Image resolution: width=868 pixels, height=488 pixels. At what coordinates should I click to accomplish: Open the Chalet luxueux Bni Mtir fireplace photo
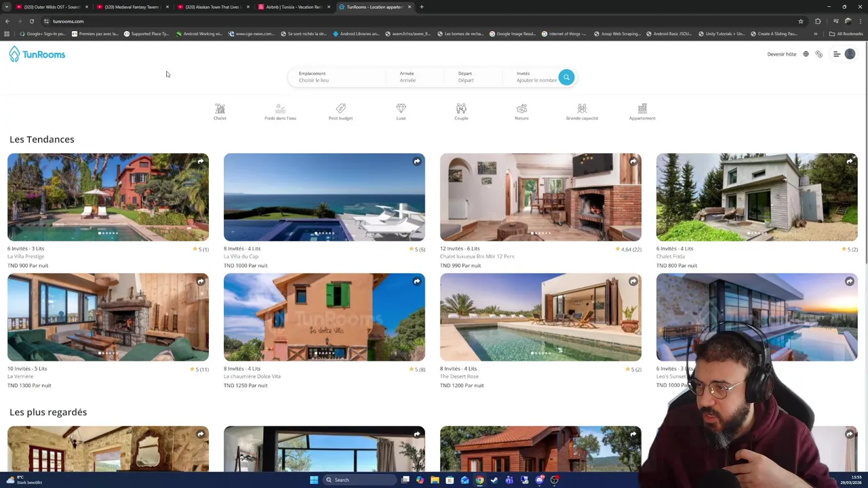(x=540, y=197)
